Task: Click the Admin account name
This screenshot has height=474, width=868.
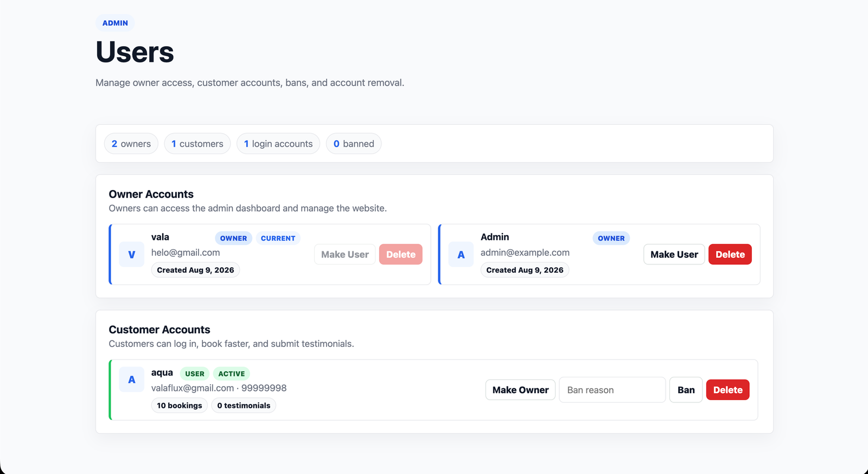Action: click(495, 237)
